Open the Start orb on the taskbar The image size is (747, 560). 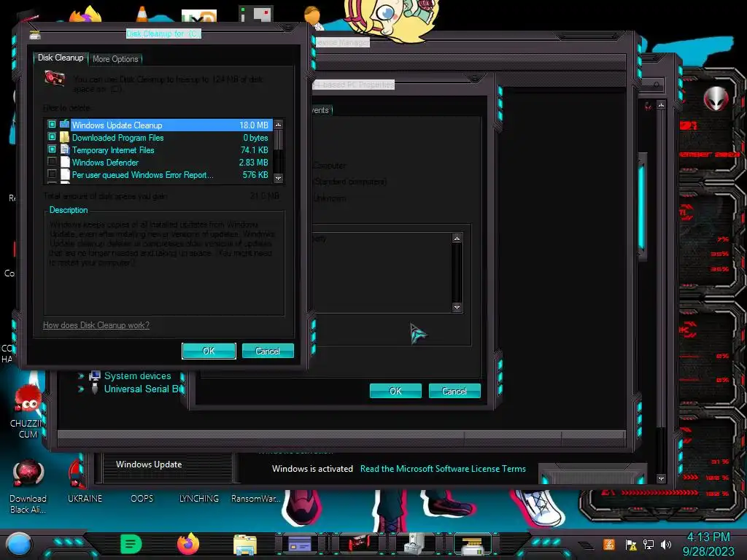pyautogui.click(x=18, y=544)
